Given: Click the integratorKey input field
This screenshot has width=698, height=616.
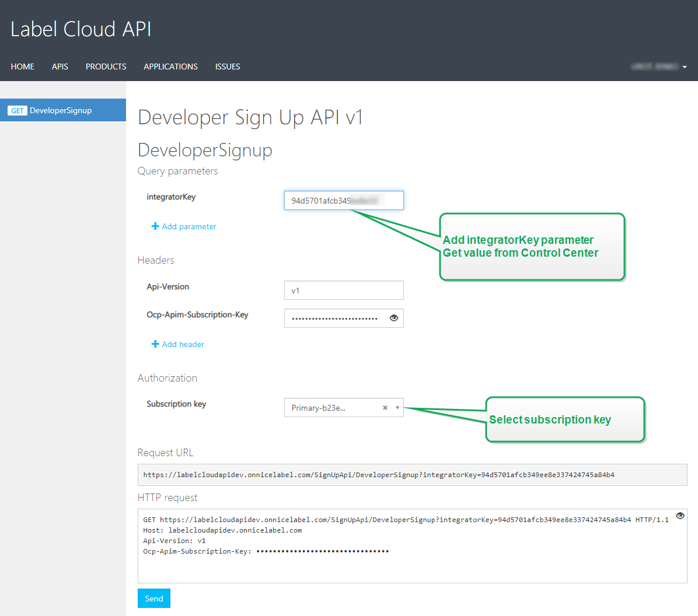Looking at the screenshot, I should click(x=343, y=200).
